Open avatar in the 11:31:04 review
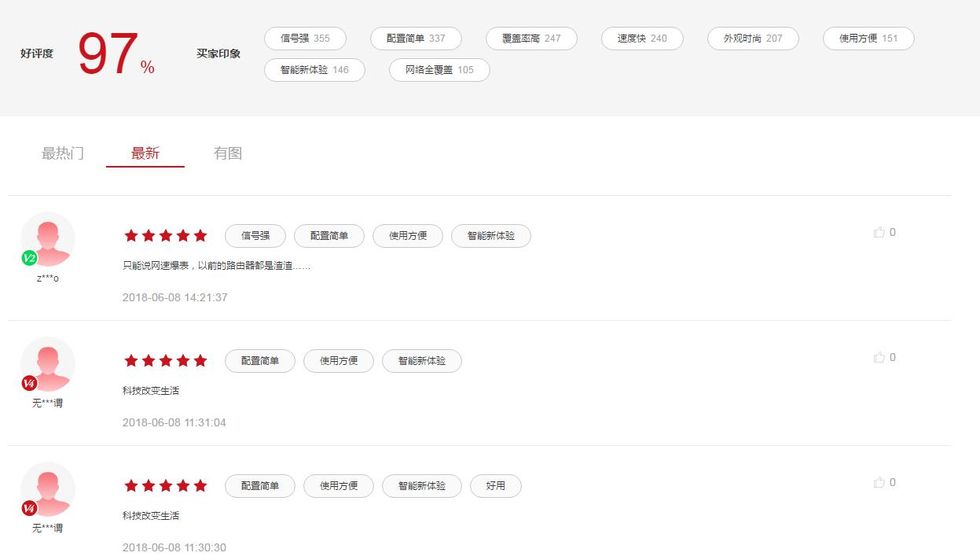 (48, 364)
